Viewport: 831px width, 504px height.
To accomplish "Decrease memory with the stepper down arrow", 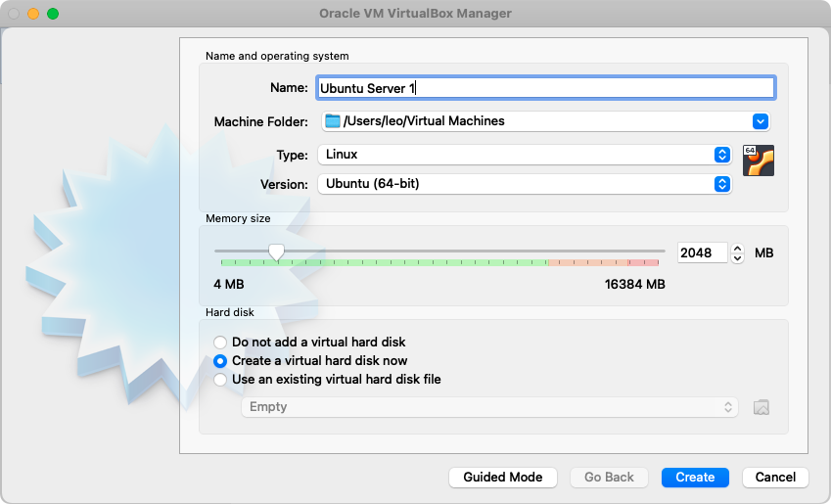I will pos(738,257).
